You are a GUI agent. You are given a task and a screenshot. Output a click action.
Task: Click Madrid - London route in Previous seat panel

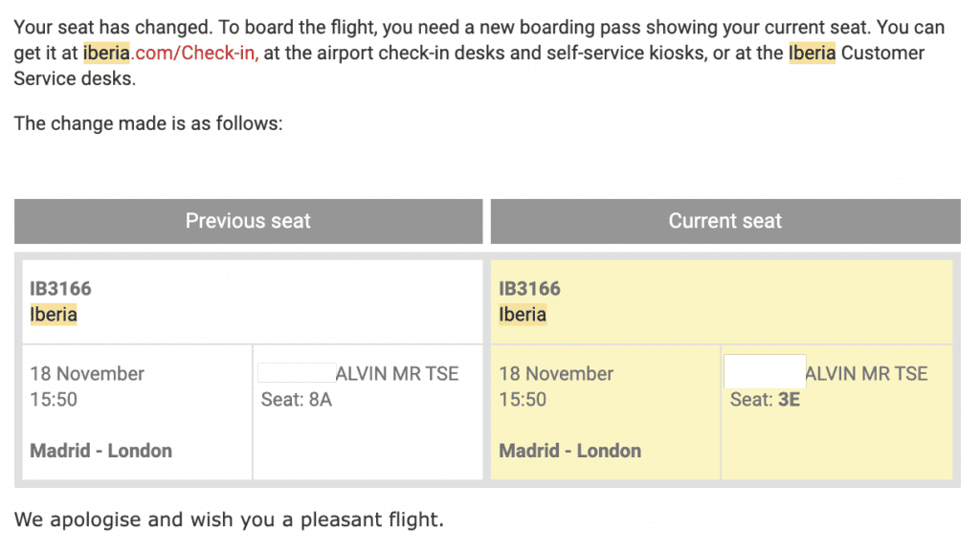pyautogui.click(x=101, y=451)
